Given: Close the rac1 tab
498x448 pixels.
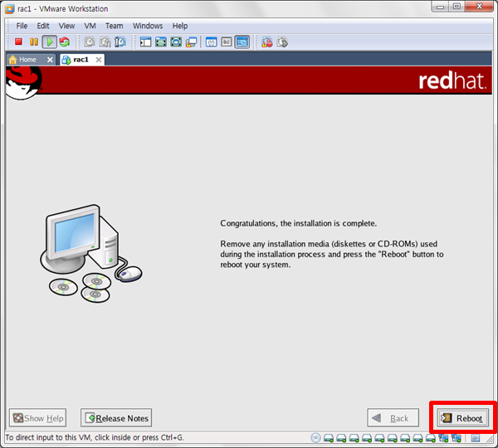Looking at the screenshot, I should [x=99, y=60].
